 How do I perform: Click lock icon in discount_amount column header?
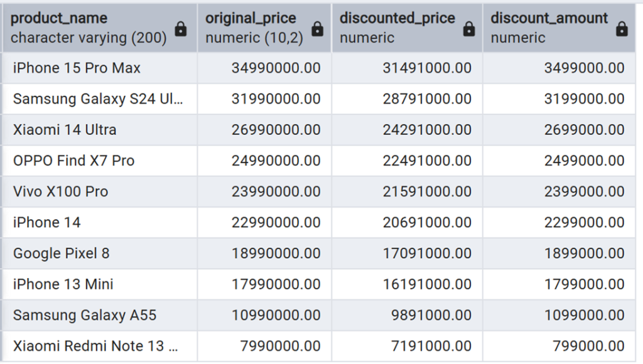pos(622,29)
